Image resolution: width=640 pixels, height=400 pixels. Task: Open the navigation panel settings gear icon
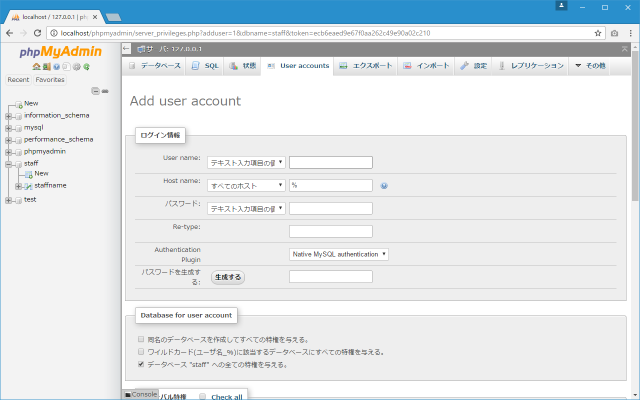(77, 66)
